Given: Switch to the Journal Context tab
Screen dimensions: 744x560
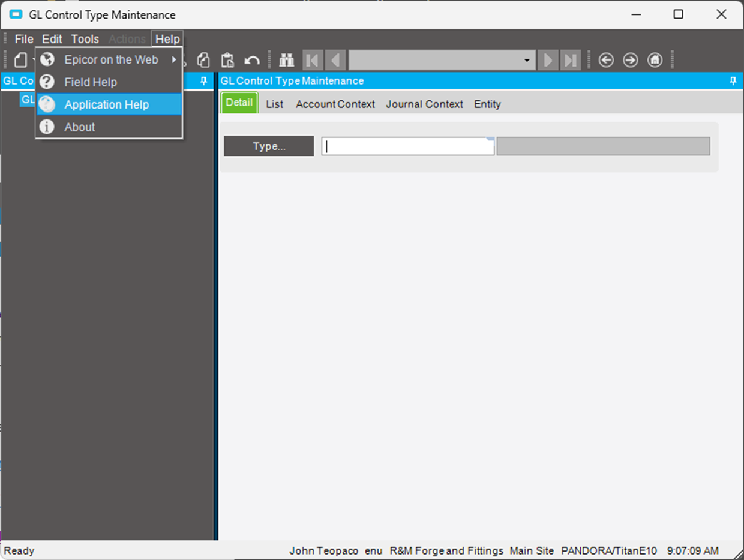Looking at the screenshot, I should click(x=425, y=104).
